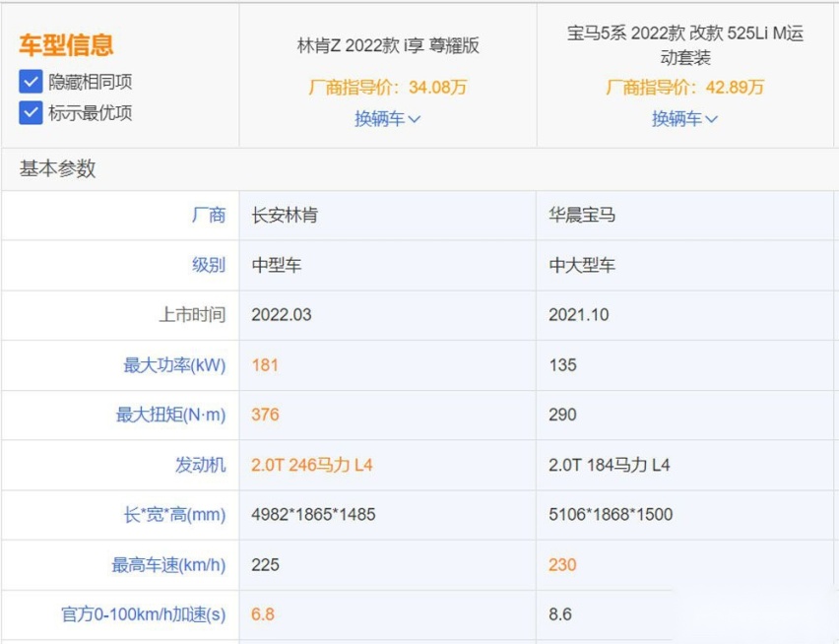Click the highlighted 376 torque value
The width and height of the screenshot is (839, 644).
(x=266, y=415)
